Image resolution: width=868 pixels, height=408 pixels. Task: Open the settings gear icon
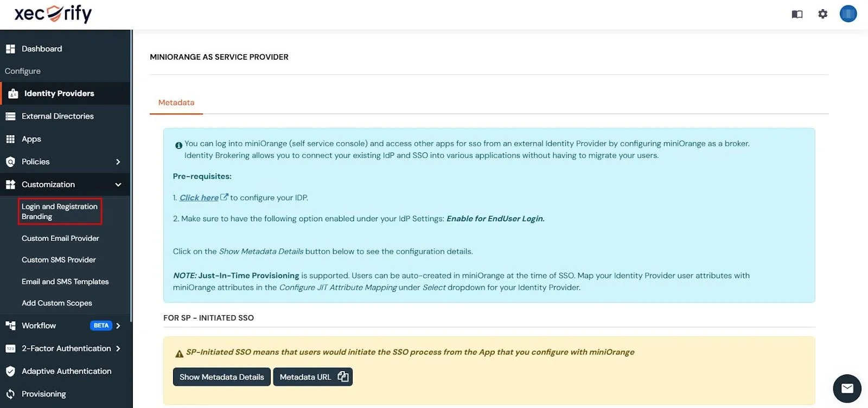(823, 14)
